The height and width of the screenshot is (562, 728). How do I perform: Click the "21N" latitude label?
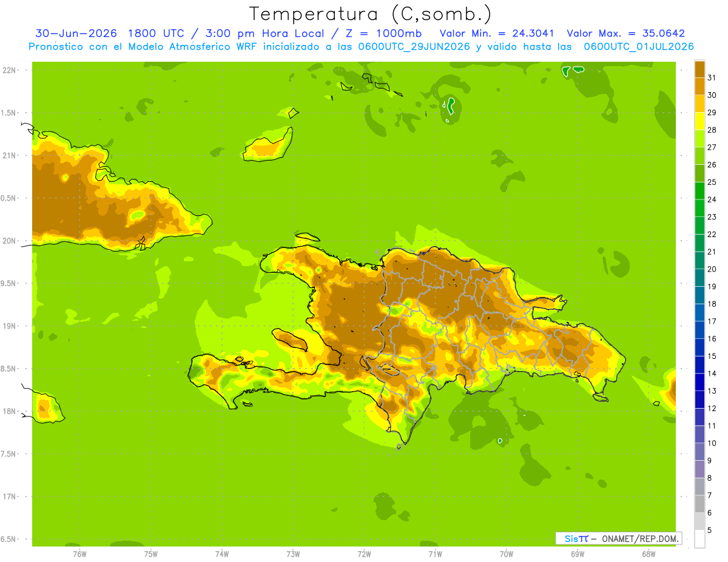tap(9, 155)
